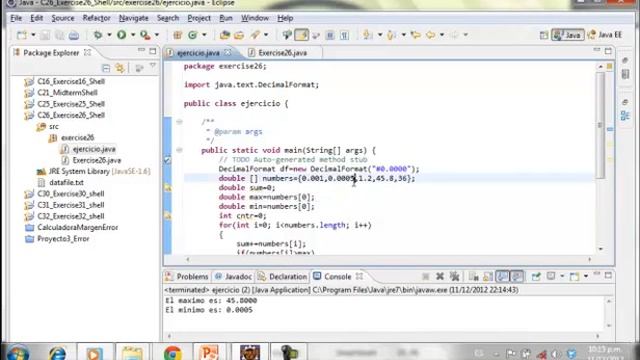Image resolution: width=640 pixels, height=360 pixels.
Task: Click the Debug bug icon
Action: tap(98, 35)
